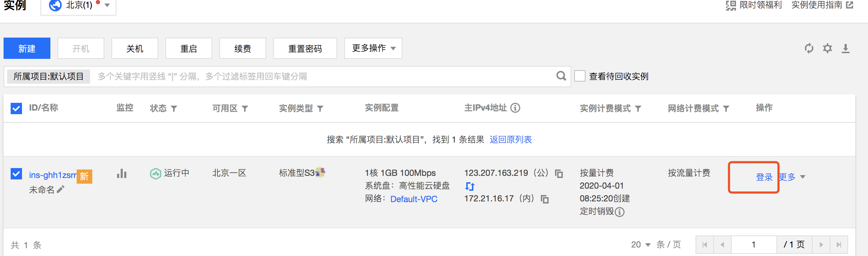
Task: Click the convert IP icon below public address
Action: (470, 186)
